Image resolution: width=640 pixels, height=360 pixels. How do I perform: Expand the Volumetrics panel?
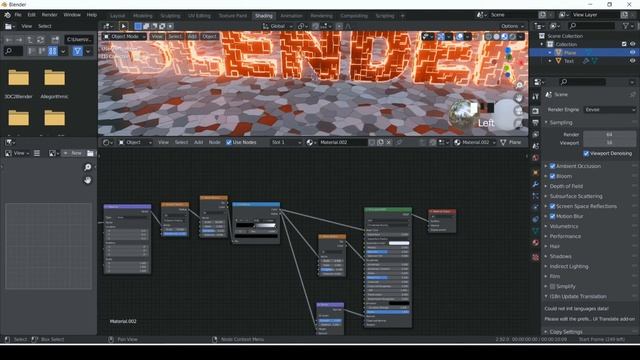[x=564, y=226]
